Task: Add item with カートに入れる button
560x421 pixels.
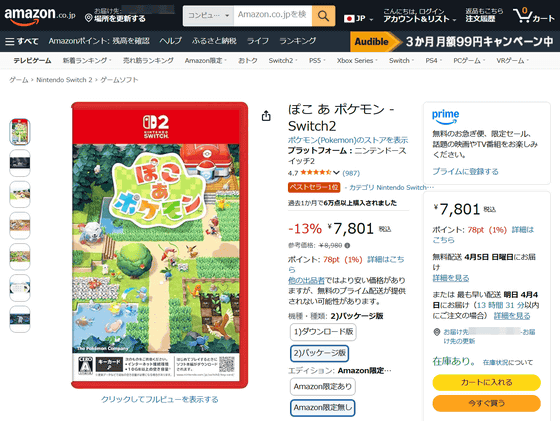Action: (486, 382)
